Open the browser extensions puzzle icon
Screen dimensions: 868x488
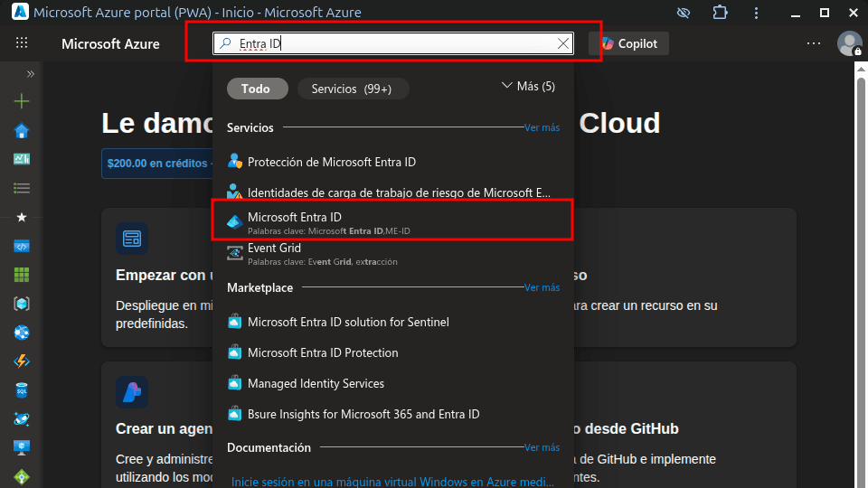point(720,13)
